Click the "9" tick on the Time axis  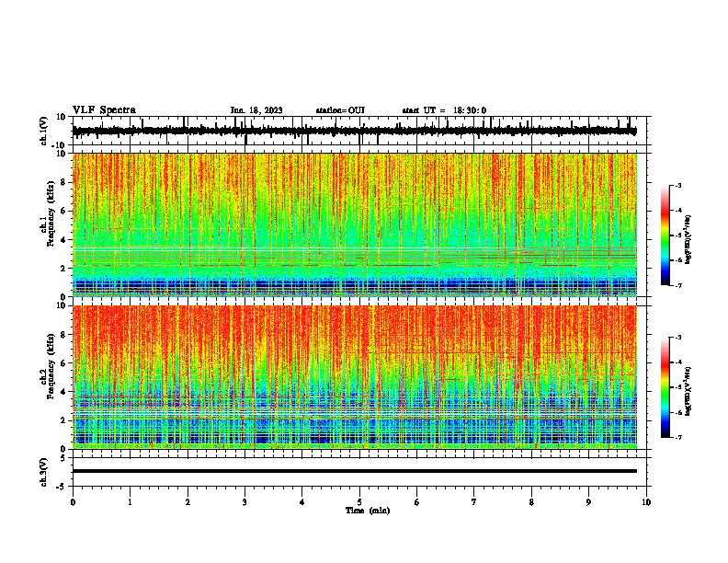coord(588,502)
